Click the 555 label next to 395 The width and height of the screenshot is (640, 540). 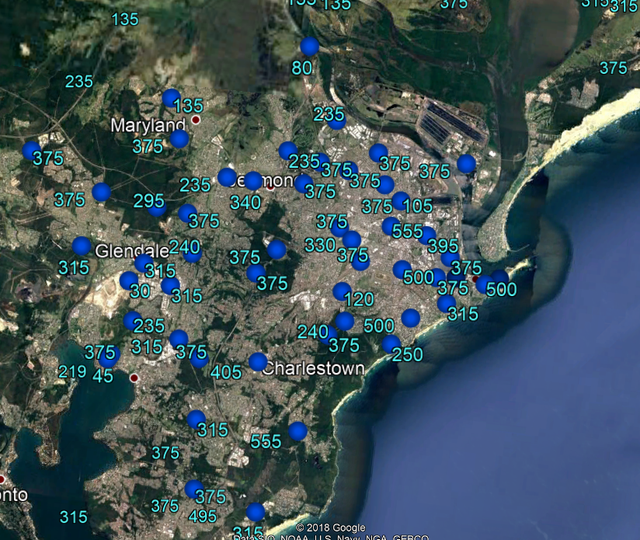click(x=407, y=231)
